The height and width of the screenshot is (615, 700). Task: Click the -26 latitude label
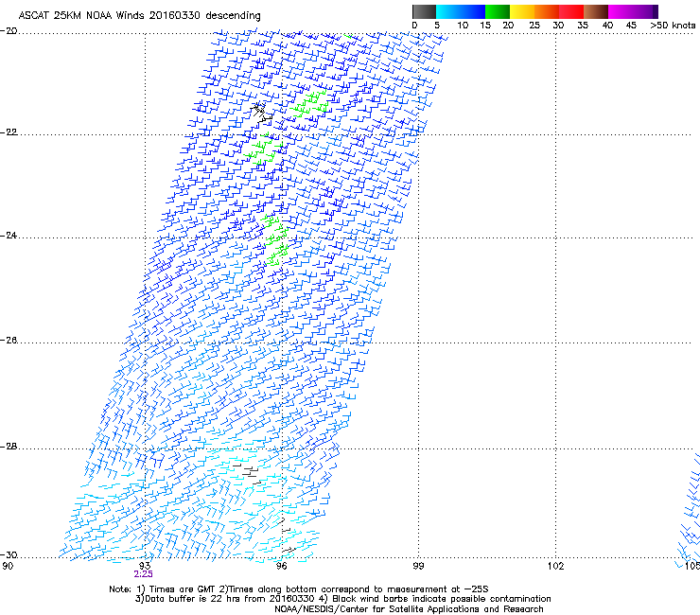9,341
